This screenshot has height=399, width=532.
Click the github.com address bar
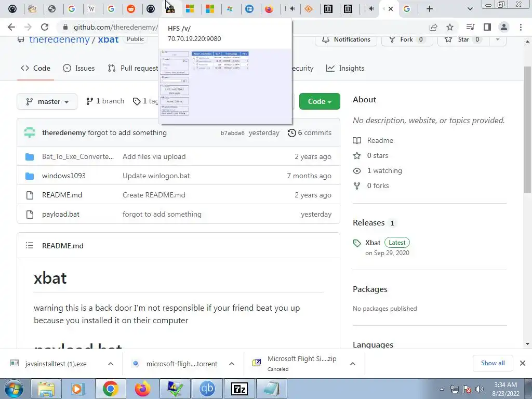115,27
